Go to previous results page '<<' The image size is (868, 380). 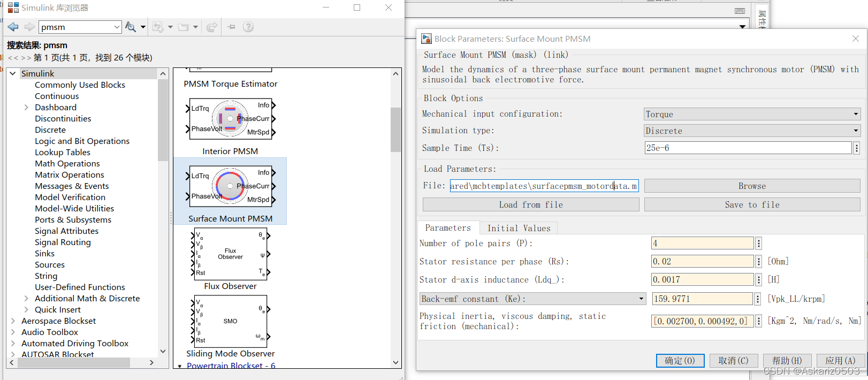13,58
